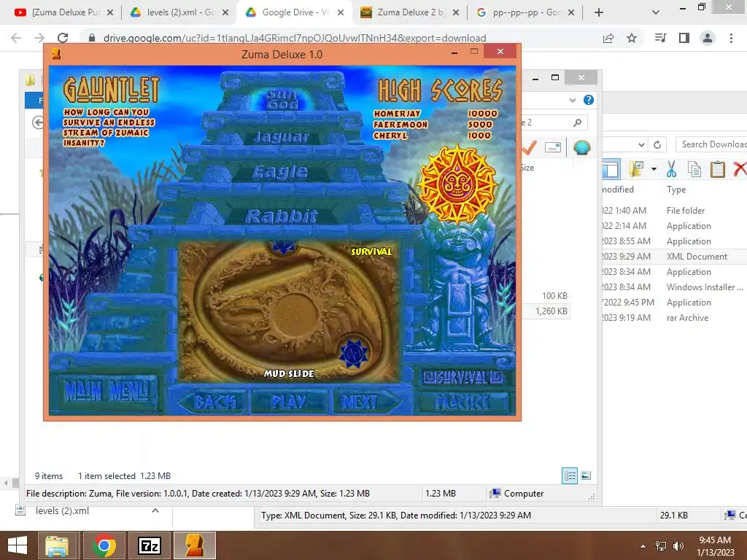Expand the levels (2).xml download options
The height and width of the screenshot is (560, 747).
pos(155,511)
